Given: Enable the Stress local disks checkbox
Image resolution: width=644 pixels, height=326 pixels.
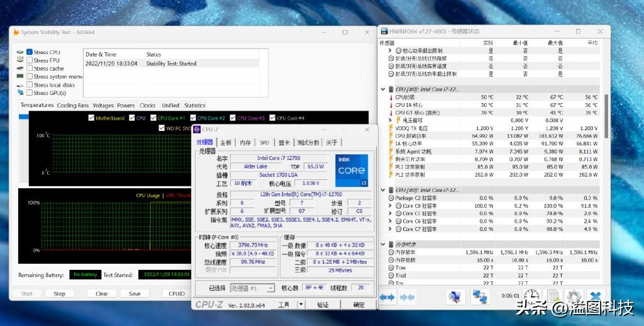Looking at the screenshot, I should [x=30, y=85].
